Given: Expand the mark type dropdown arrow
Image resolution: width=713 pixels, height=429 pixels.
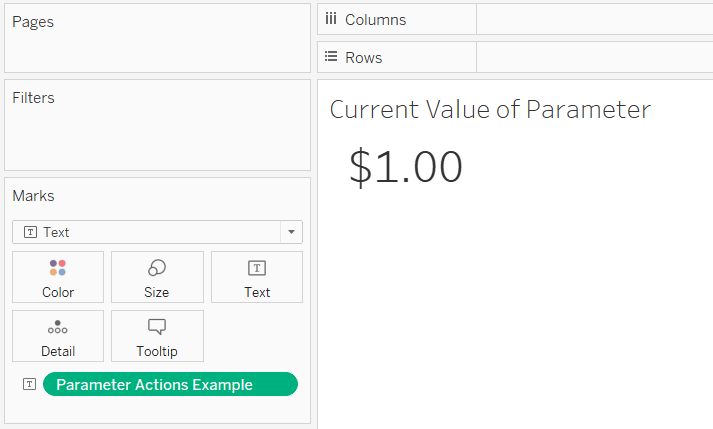Looking at the screenshot, I should pos(291,232).
